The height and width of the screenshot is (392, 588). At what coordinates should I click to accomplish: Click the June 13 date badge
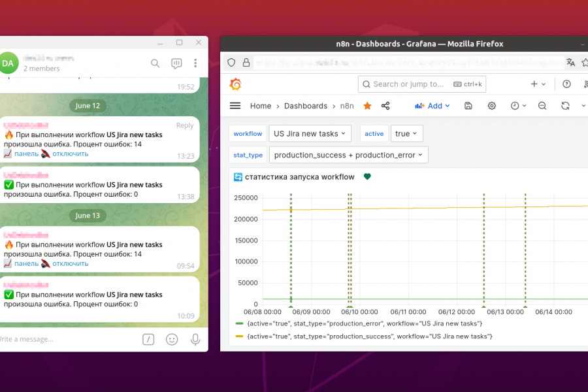[88, 216]
